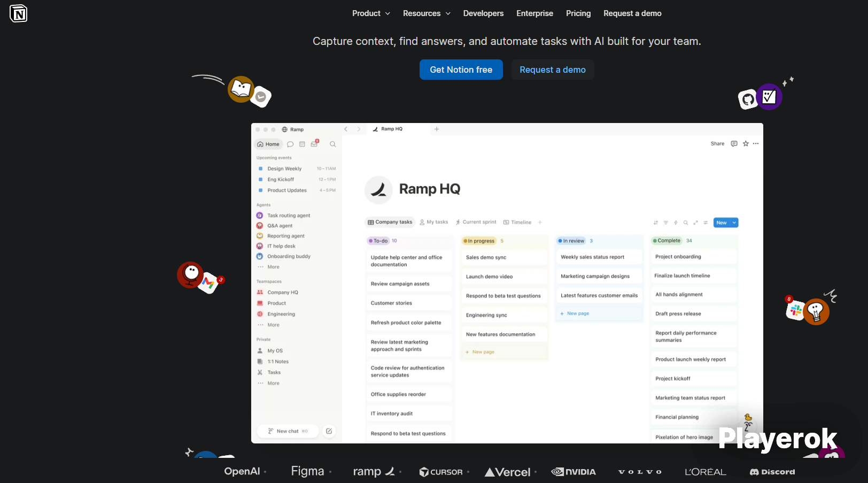Screen dimensions: 868x483
Task: Click the compose icon next to New chat
Action: click(329, 431)
